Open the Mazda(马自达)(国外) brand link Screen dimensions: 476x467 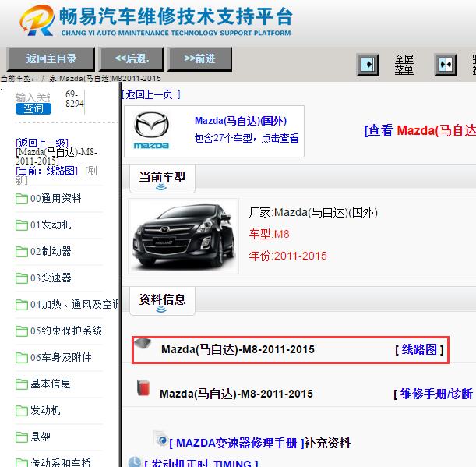pos(241,121)
